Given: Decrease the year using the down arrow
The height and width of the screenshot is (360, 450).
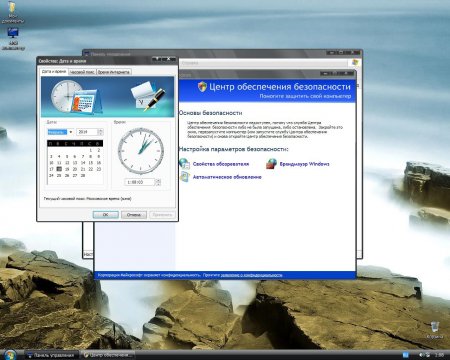Looking at the screenshot, I should (100, 134).
